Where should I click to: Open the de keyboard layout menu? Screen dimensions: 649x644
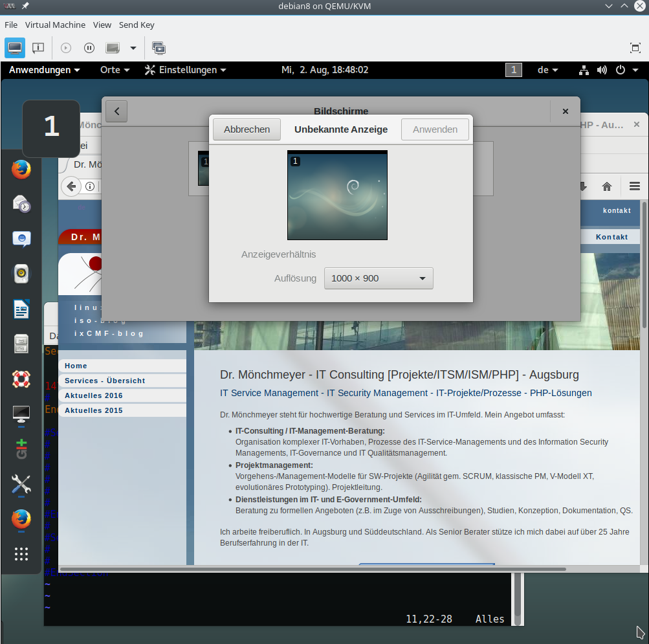tap(547, 70)
